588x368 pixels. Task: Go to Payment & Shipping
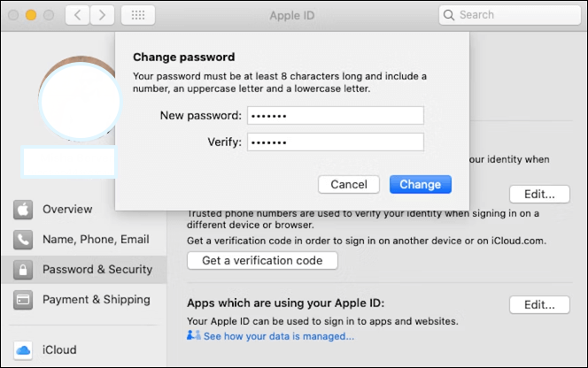point(97,300)
